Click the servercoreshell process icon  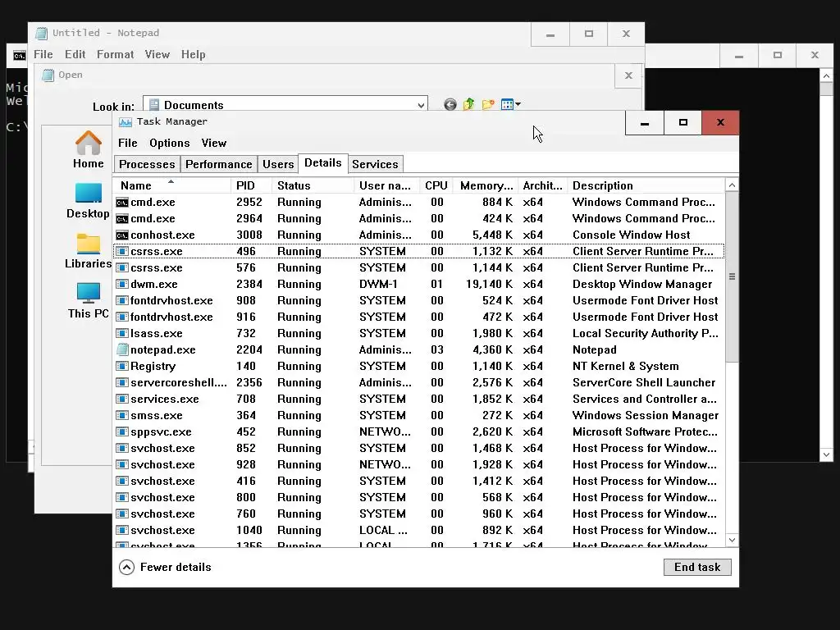[122, 382]
